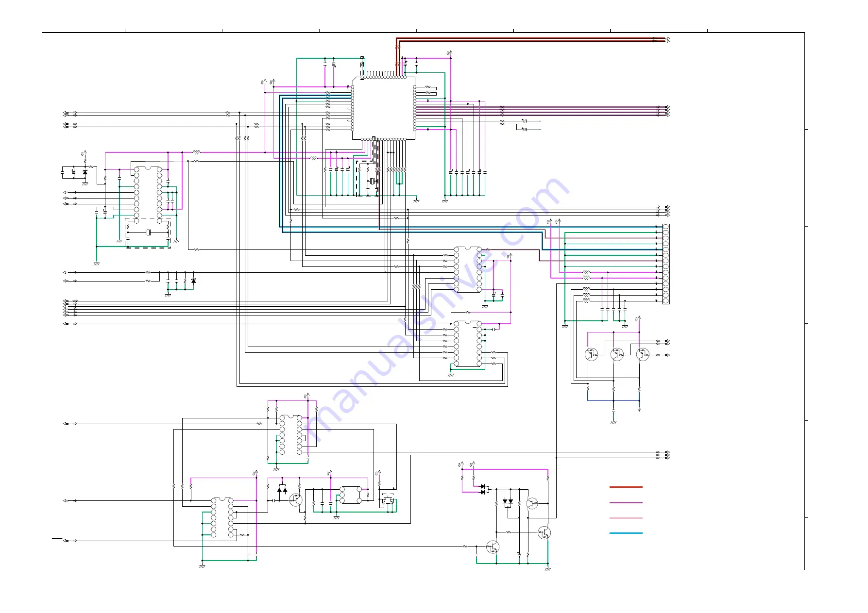Click the rightmost of three side-by-side transistors
Image resolution: width=868 pixels, height=613 pixels.
click(x=643, y=354)
